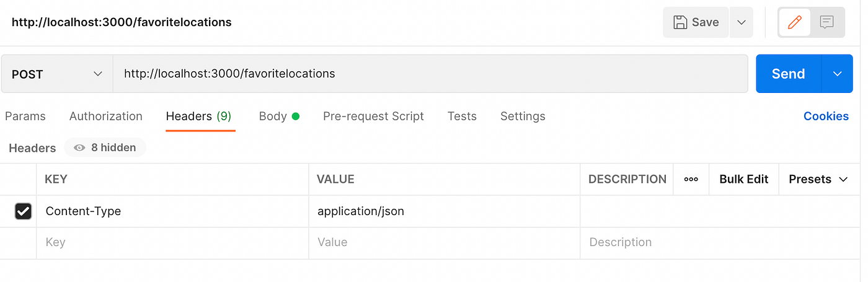Toggle the 8 hidden headers eye icon

point(79,148)
